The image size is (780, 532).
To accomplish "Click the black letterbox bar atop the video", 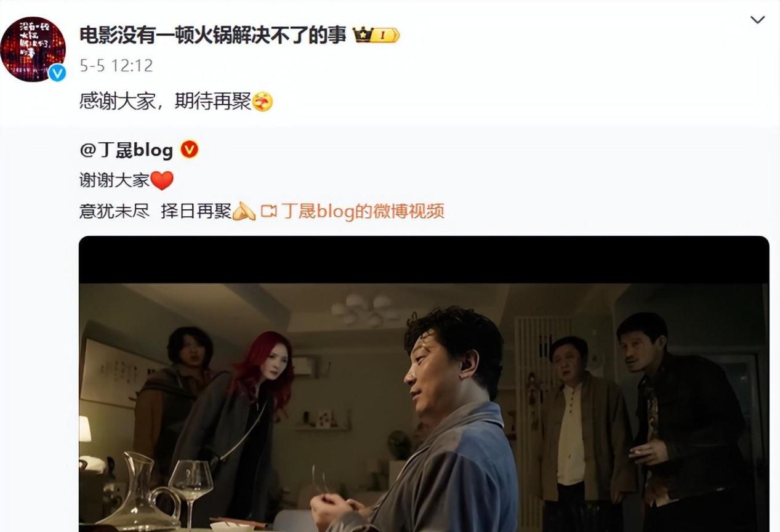I will (x=424, y=259).
